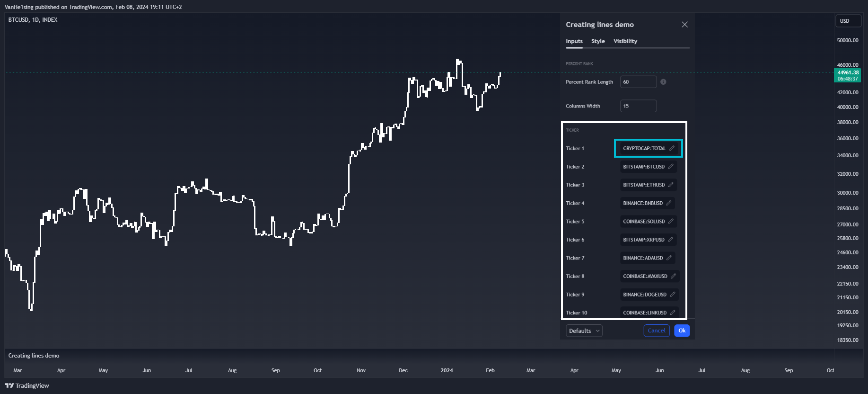This screenshot has width=868, height=394.
Task: Edit Ticker 6 BITSTAMP:XRPUSD pencil icon
Action: coord(671,240)
